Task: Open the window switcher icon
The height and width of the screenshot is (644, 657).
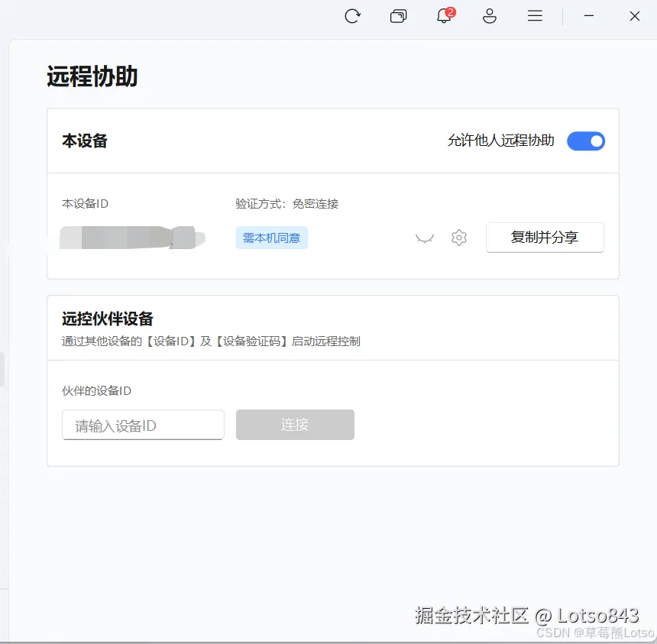Action: click(x=399, y=15)
